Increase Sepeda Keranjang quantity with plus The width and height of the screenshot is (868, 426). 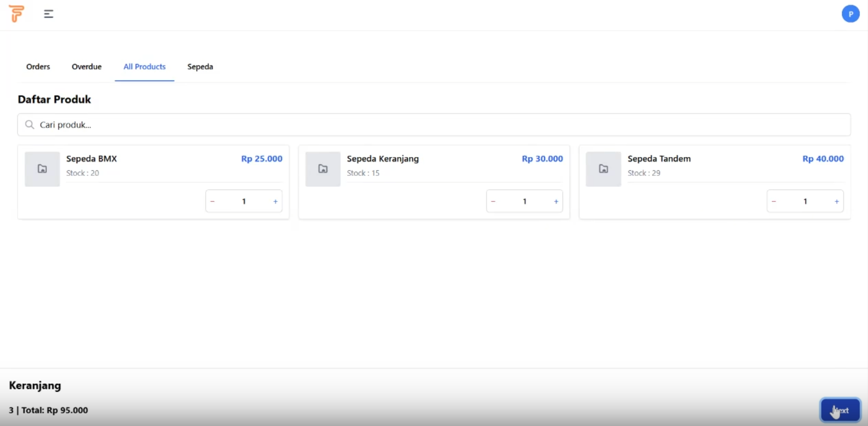[556, 201]
